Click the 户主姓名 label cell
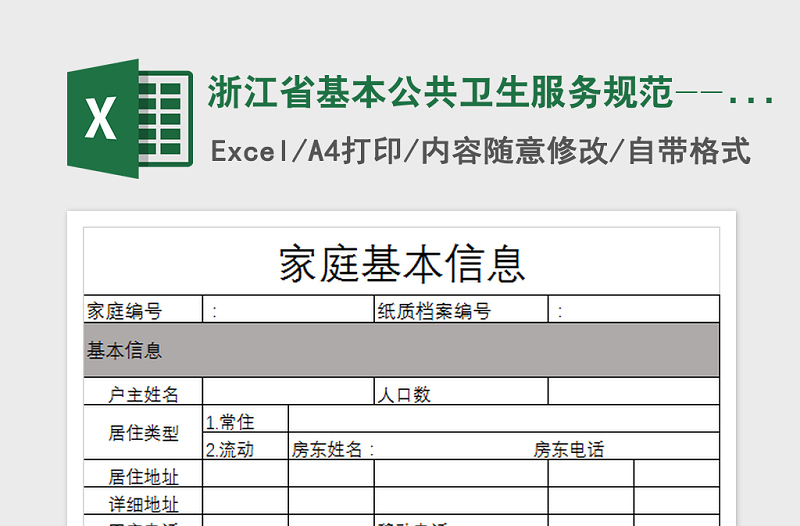This screenshot has height=526, width=800. pos(143,391)
